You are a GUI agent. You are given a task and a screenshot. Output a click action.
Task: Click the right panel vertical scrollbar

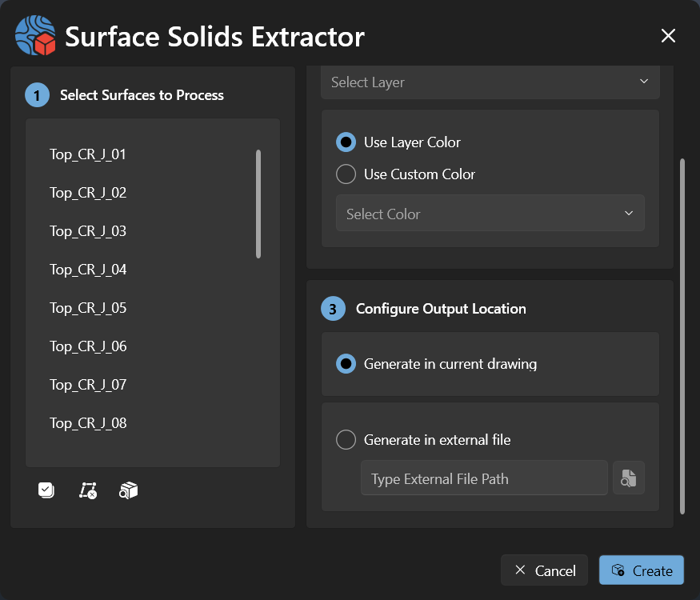pyautogui.click(x=682, y=336)
